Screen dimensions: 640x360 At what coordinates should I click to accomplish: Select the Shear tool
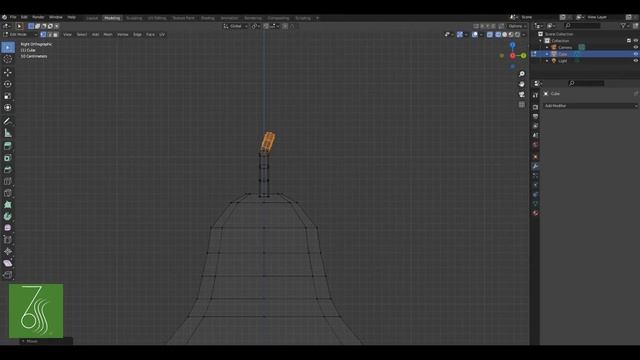8,263
